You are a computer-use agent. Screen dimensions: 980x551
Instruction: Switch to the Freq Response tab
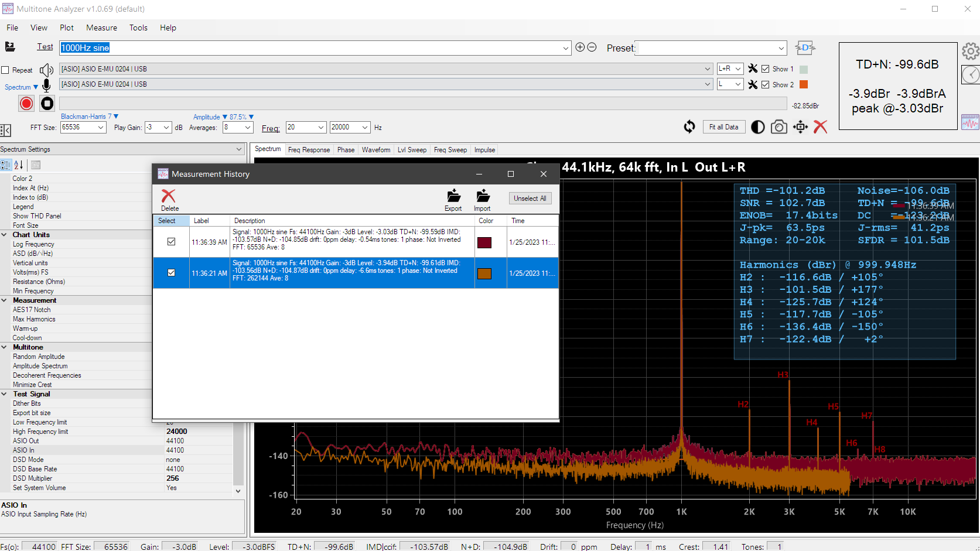tap(309, 150)
